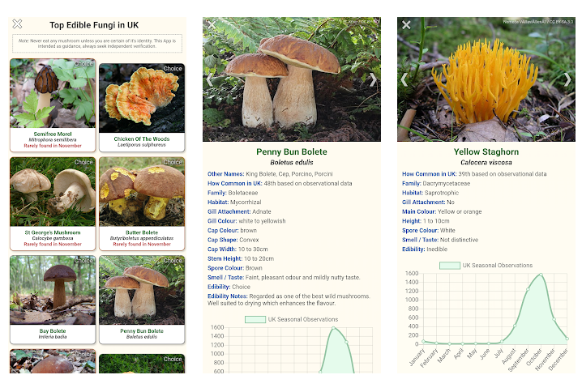
Task: Close the Yellow Staghorn detail view
Action: coord(406,25)
